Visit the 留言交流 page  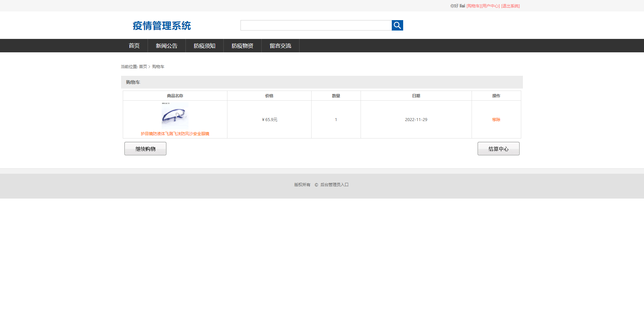(280, 46)
